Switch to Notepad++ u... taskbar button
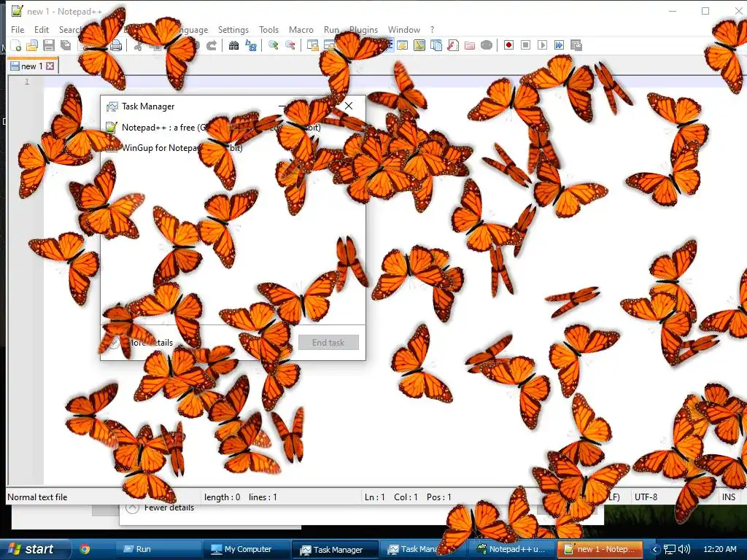Image resolution: width=747 pixels, height=560 pixels. coord(512,549)
